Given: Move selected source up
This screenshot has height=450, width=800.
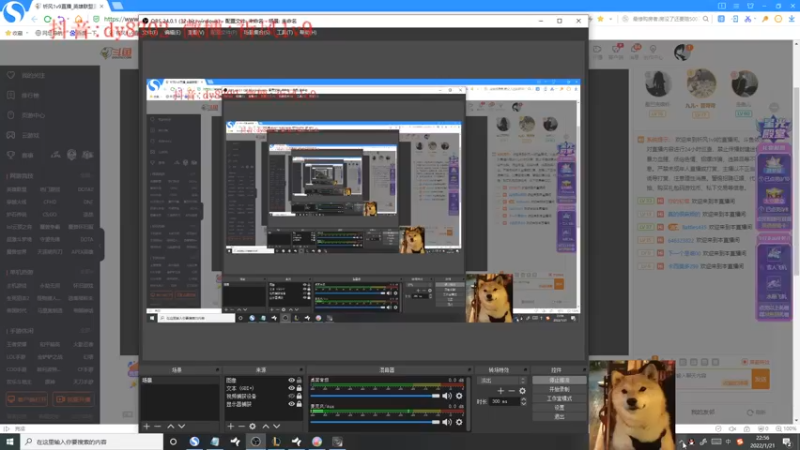Looking at the screenshot, I should click(x=265, y=426).
